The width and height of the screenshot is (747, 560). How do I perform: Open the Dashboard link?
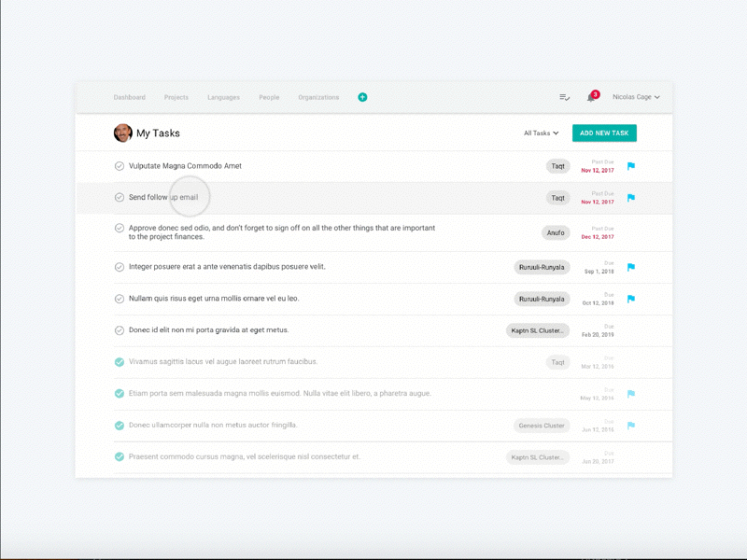coord(130,97)
